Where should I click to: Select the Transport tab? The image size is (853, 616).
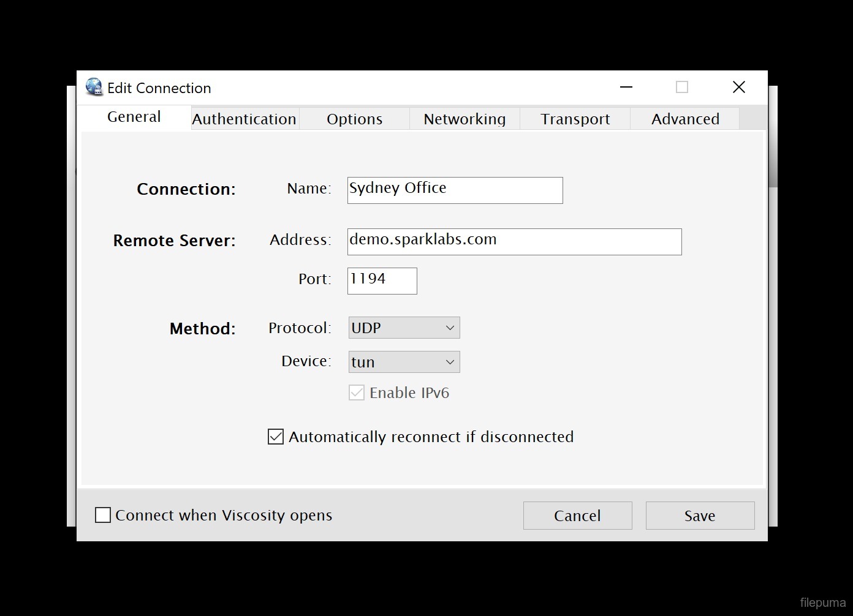click(575, 119)
